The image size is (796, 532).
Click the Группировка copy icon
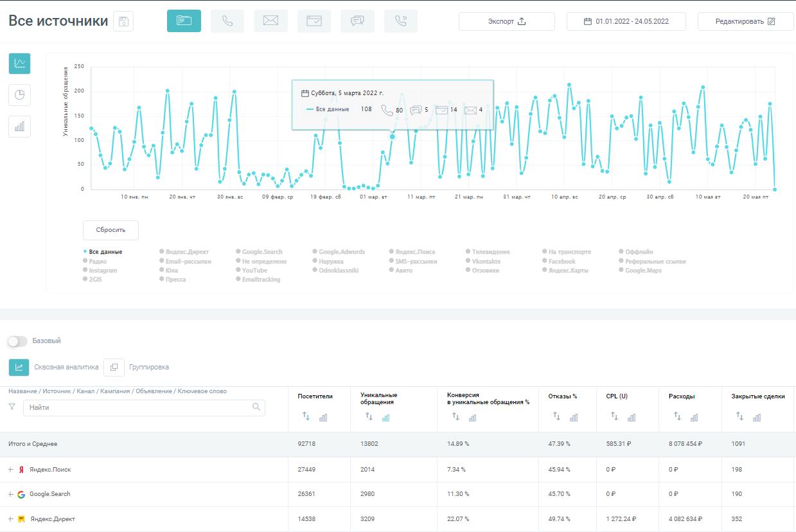114,368
